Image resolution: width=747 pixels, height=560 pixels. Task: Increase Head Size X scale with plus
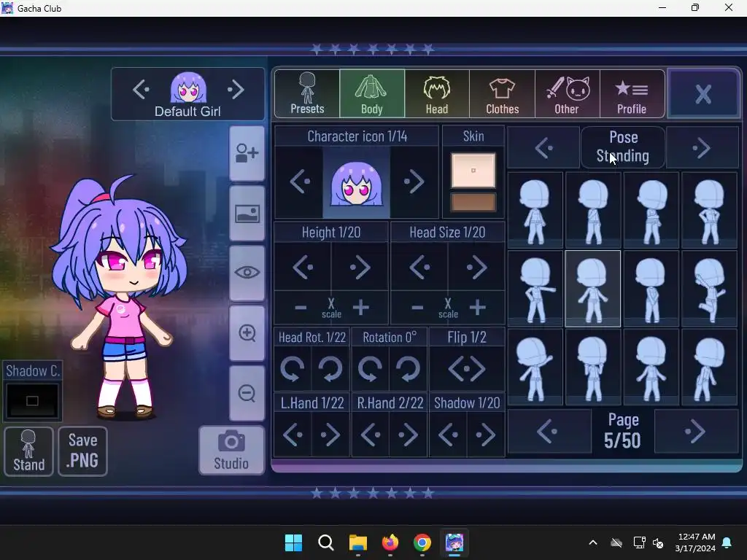coord(477,308)
